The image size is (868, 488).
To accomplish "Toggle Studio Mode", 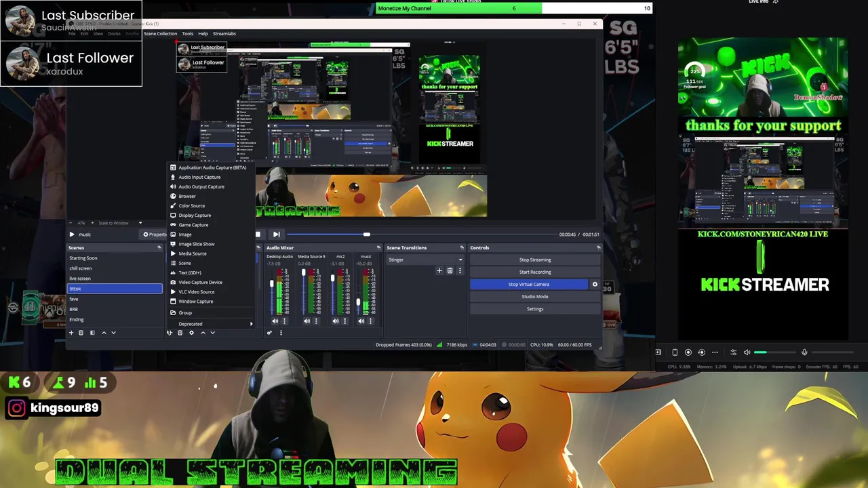I will 535,296.
